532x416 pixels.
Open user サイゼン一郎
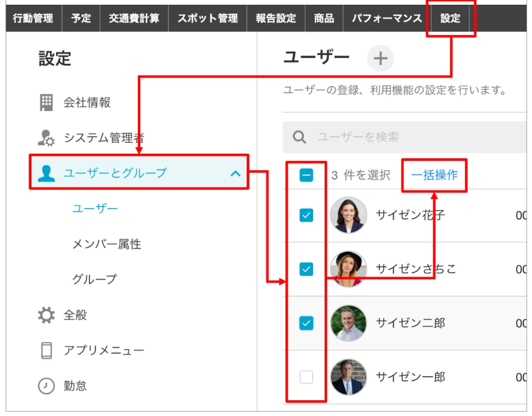click(411, 377)
